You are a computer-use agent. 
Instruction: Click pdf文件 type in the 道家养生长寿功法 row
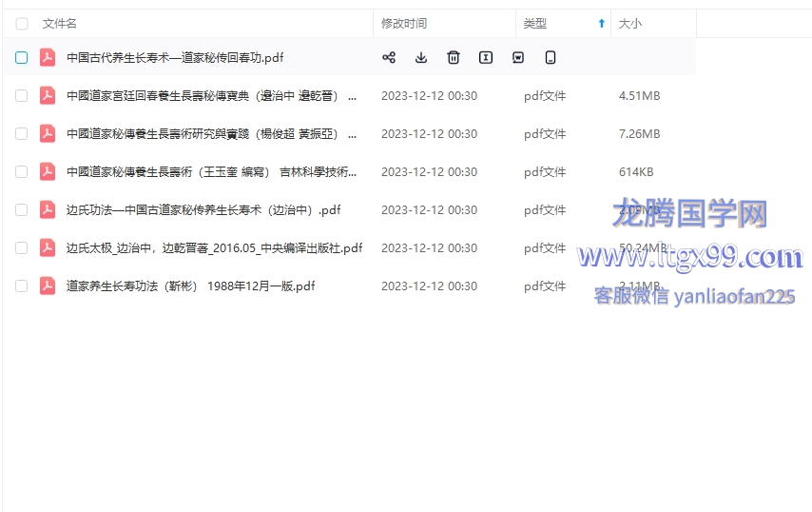click(545, 286)
